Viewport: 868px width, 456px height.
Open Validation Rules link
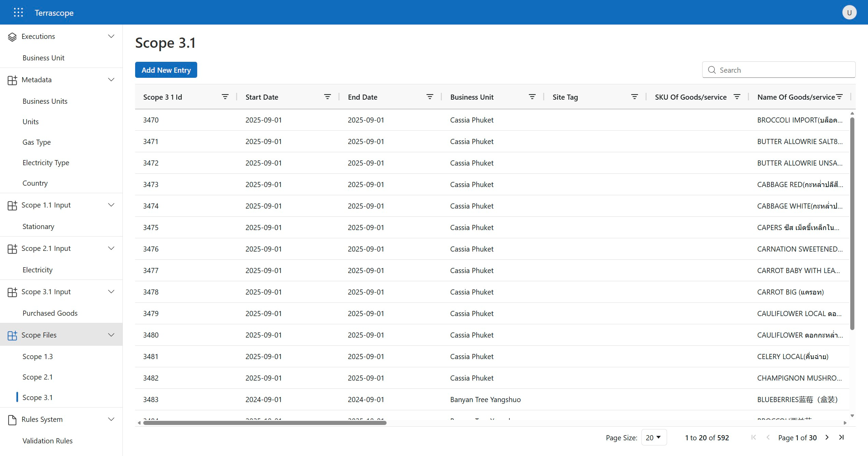[x=47, y=441]
